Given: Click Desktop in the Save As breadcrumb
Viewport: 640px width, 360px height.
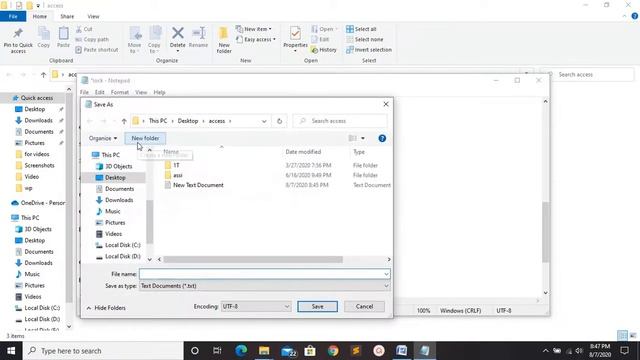Looking at the screenshot, I should pos(188,121).
